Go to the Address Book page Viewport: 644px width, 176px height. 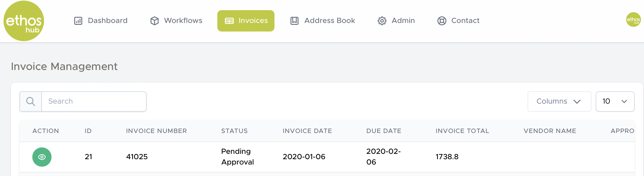click(x=329, y=21)
